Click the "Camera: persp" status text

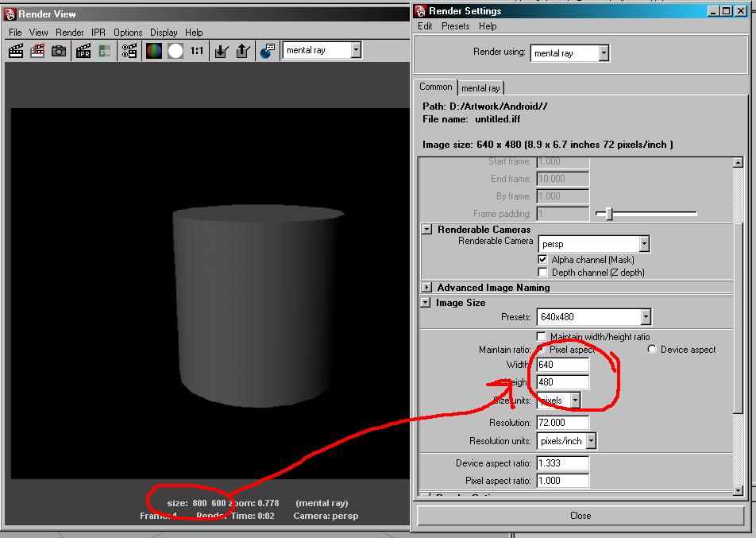(326, 516)
